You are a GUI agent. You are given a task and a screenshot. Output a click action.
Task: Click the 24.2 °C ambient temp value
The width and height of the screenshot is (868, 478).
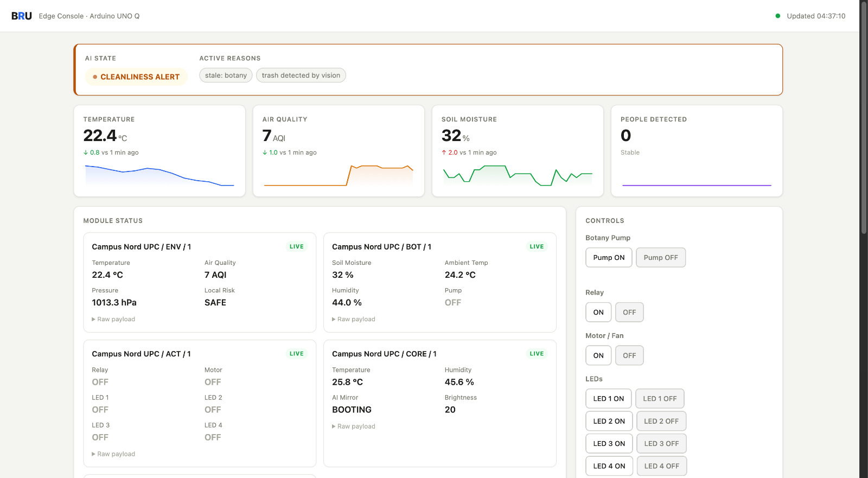pyautogui.click(x=460, y=275)
